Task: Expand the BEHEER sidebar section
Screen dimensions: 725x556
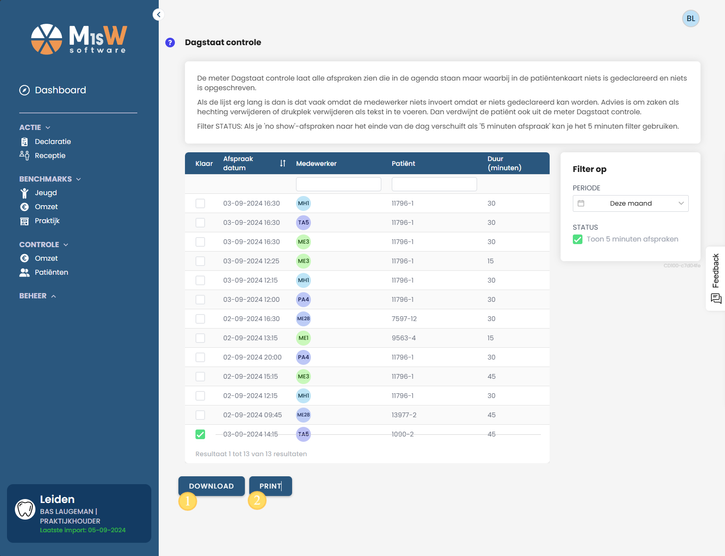Action: point(37,296)
